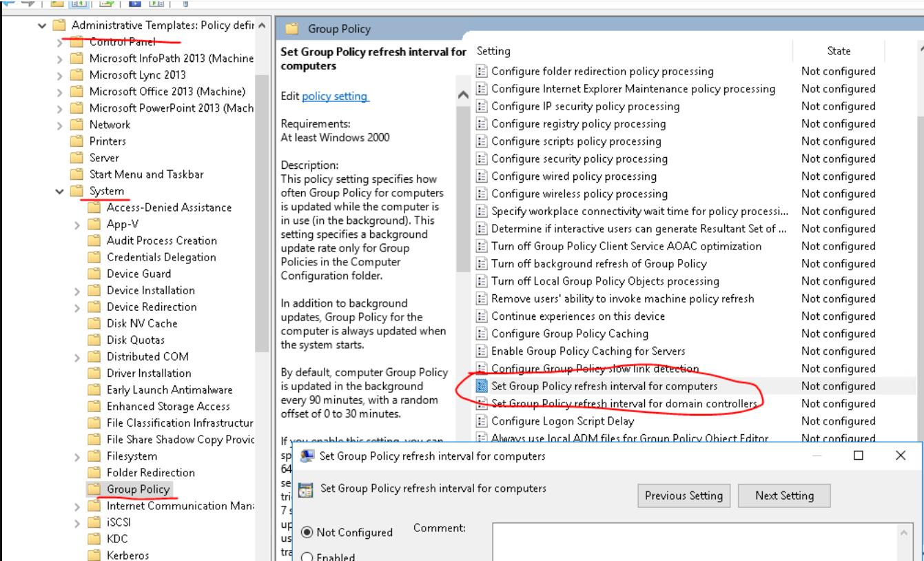Click icon of Configure registry policy processing

(x=482, y=124)
